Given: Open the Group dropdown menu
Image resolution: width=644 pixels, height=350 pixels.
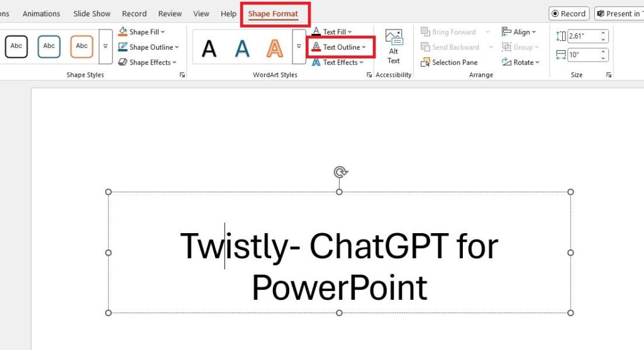Looking at the screenshot, I should 520,47.
